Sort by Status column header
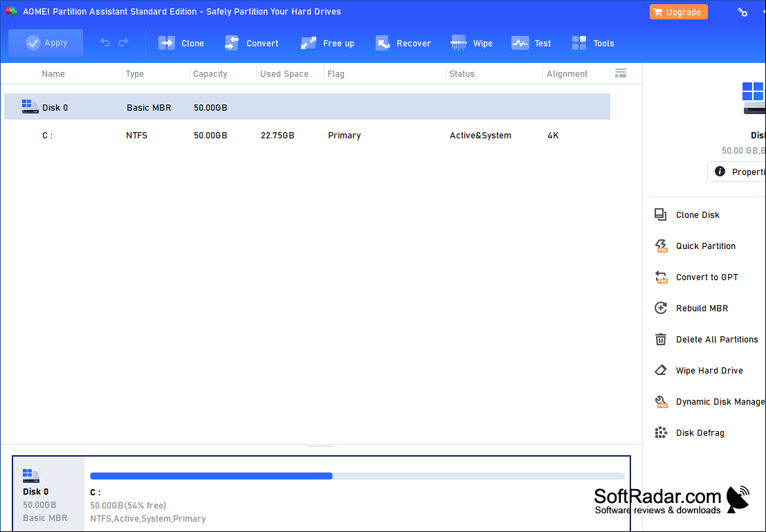The width and height of the screenshot is (766, 532). point(462,74)
